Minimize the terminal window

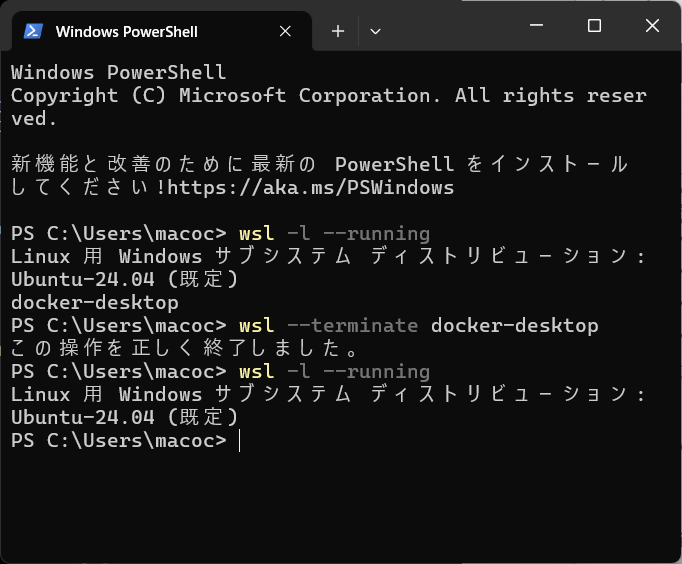coord(539,26)
